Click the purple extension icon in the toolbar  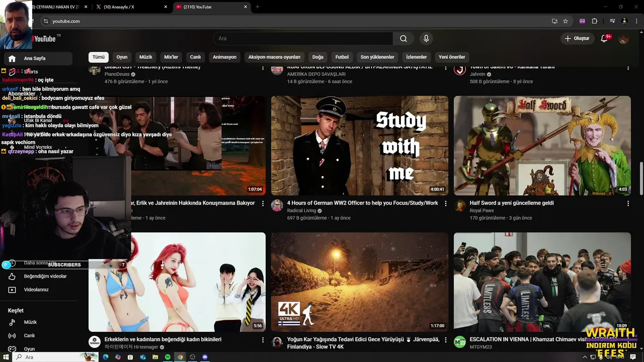tap(582, 21)
